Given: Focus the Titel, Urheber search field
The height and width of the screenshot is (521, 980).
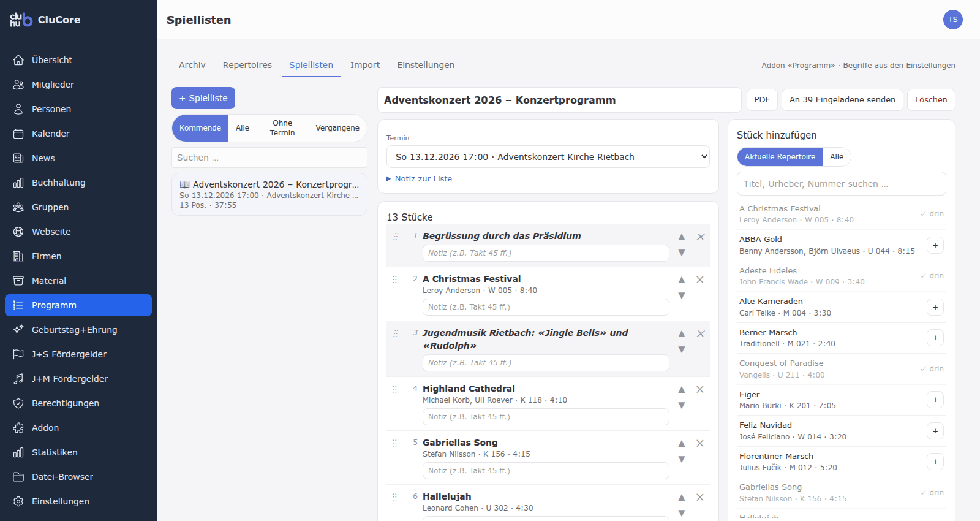Looking at the screenshot, I should pos(842,184).
